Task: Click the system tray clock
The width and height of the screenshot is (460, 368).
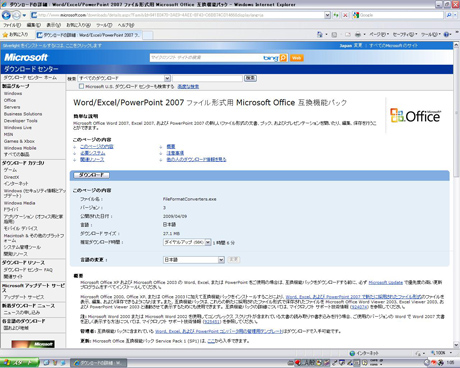Action: click(x=450, y=363)
